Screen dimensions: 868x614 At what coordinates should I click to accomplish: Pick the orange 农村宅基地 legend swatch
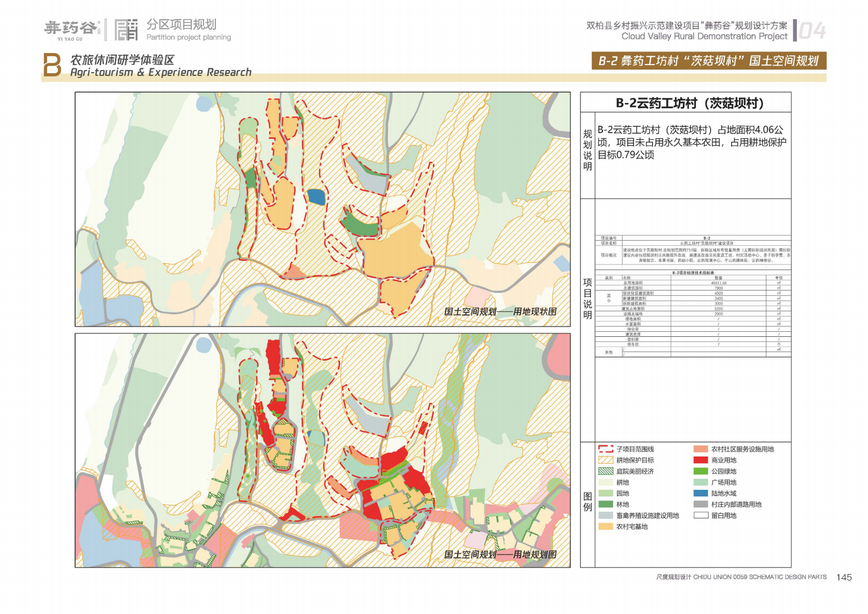pyautogui.click(x=606, y=527)
